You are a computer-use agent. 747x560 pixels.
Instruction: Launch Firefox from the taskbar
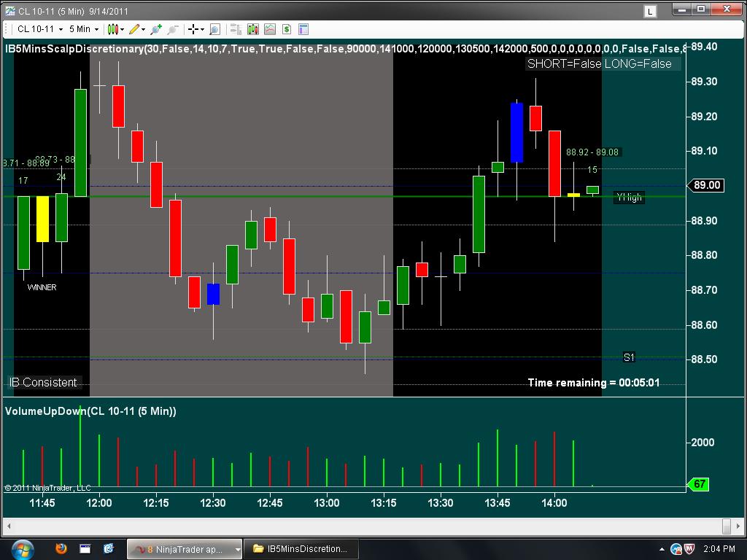pos(61,549)
